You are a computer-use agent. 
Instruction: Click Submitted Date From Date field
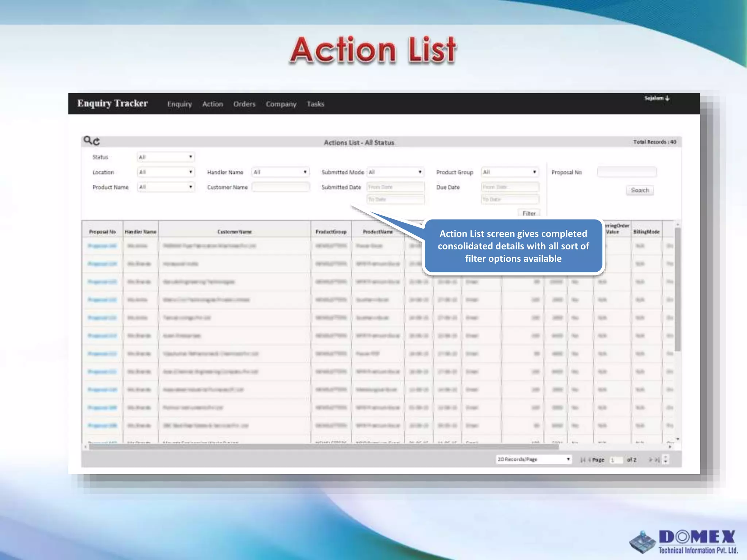tap(395, 187)
